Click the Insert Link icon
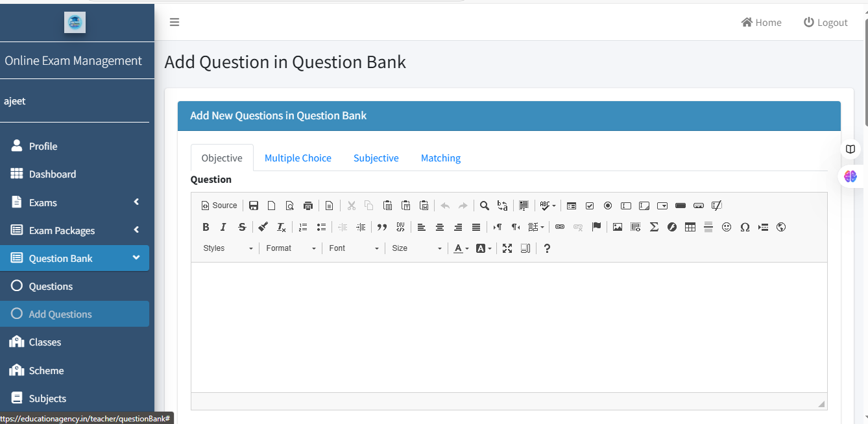Screen dimensions: 868x424 click(559, 227)
